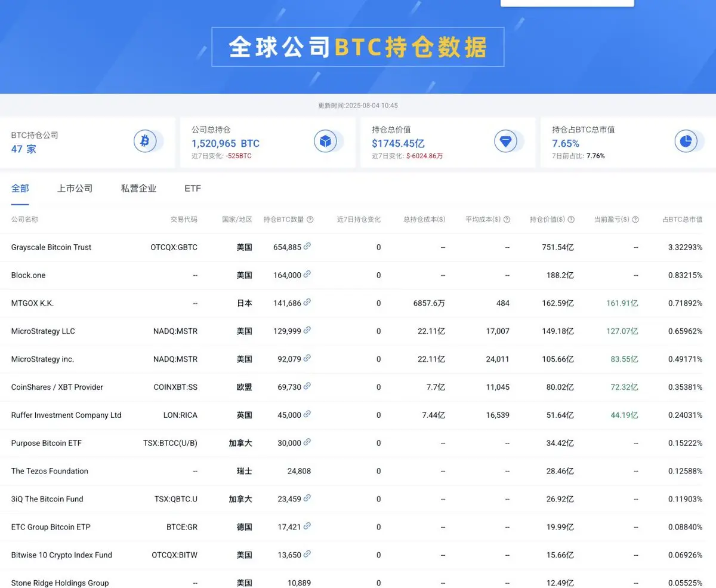Open MTGOX K.K. company entry
Screen dimensions: 716x588
pos(33,303)
